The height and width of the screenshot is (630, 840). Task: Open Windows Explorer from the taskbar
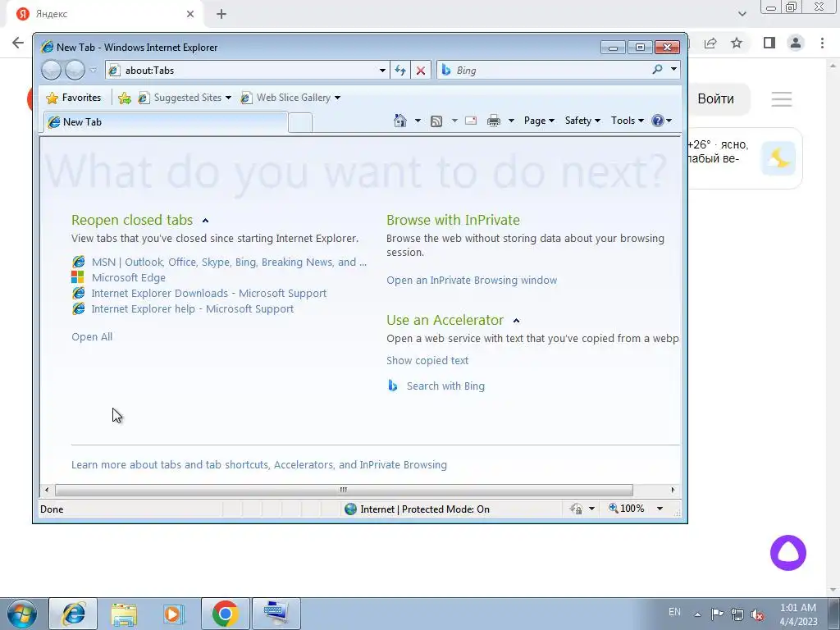124,614
